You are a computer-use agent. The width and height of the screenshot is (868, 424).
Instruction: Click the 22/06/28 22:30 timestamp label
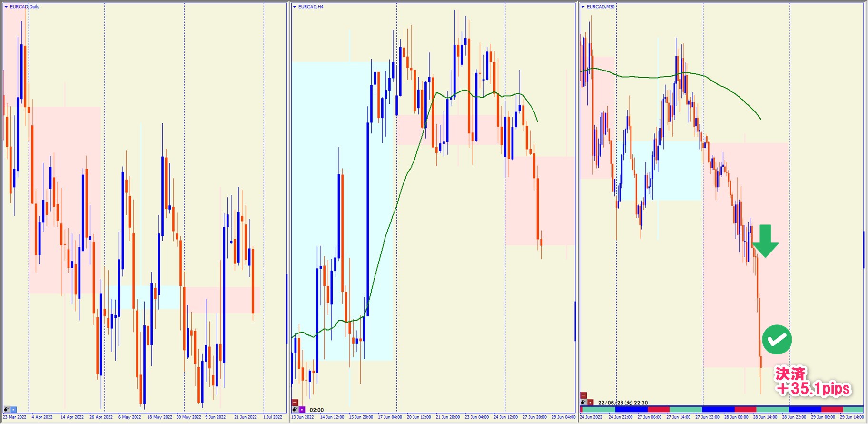(x=622, y=403)
